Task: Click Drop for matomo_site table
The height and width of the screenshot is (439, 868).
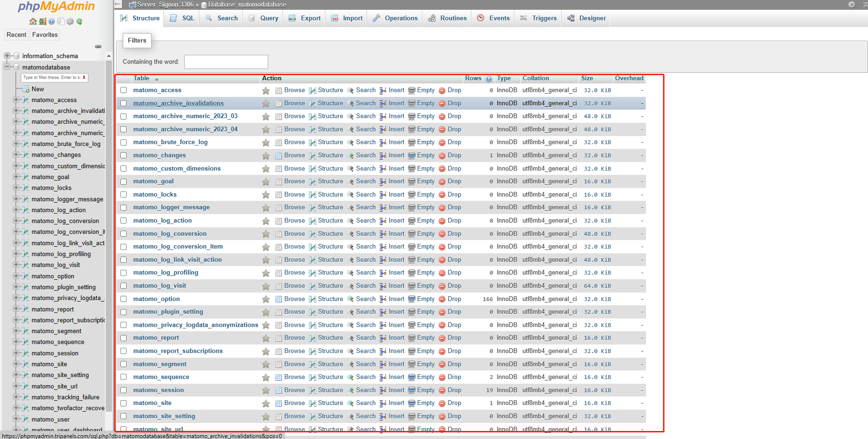Action: [x=450, y=403]
